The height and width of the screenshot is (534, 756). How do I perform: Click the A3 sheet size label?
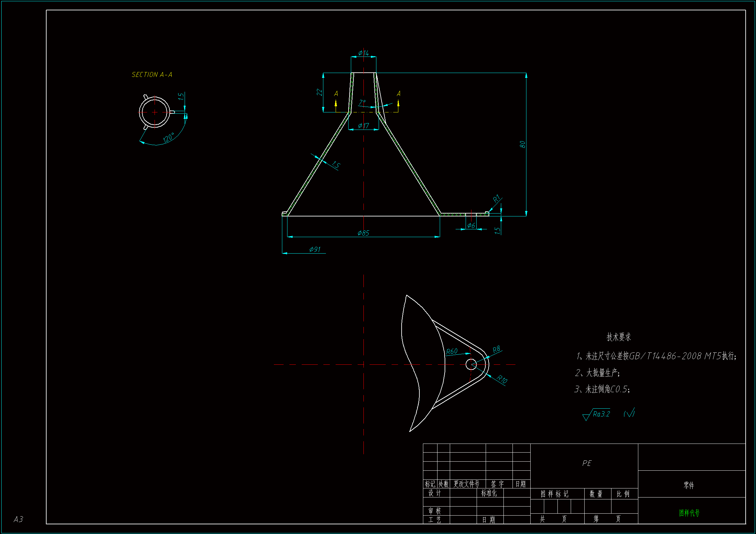(18, 519)
